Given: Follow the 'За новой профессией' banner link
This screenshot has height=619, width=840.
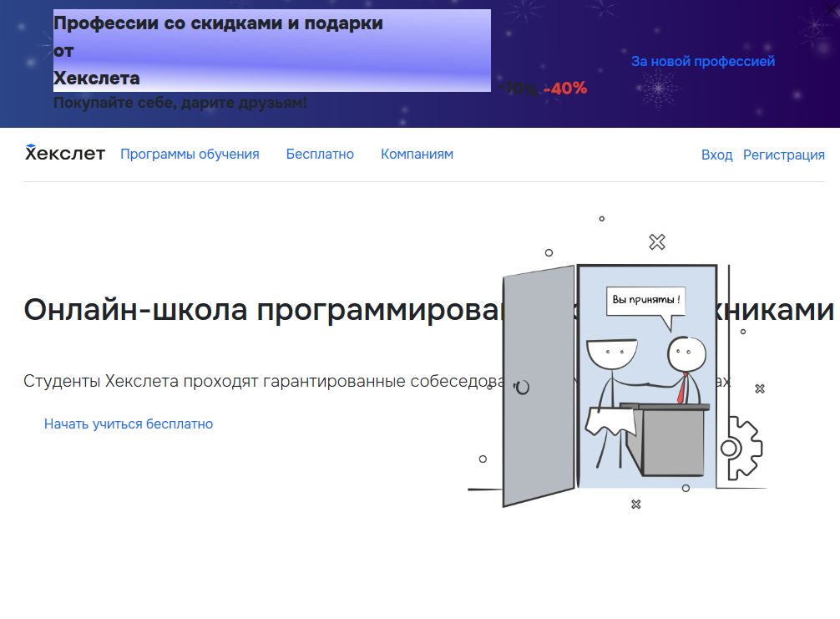Looking at the screenshot, I should coord(703,60).
